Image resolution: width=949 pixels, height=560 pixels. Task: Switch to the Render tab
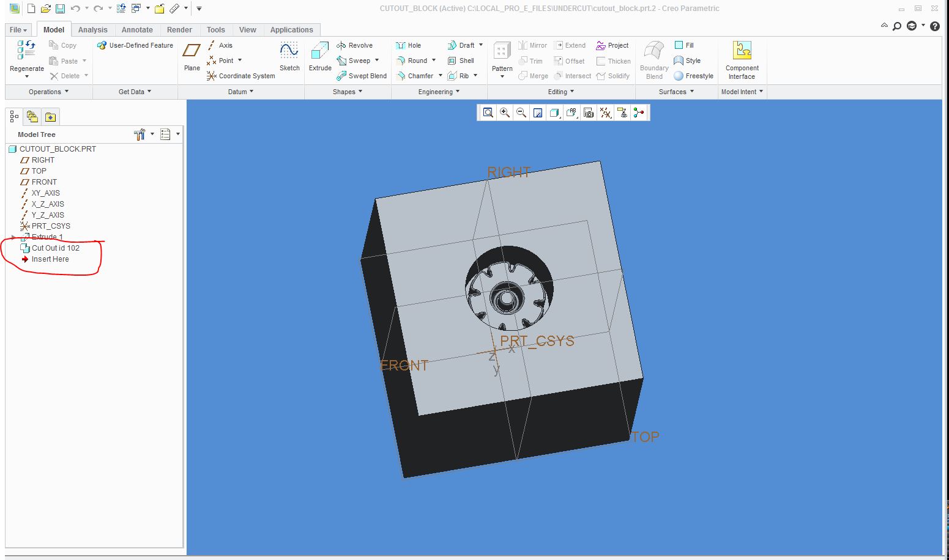tap(179, 29)
